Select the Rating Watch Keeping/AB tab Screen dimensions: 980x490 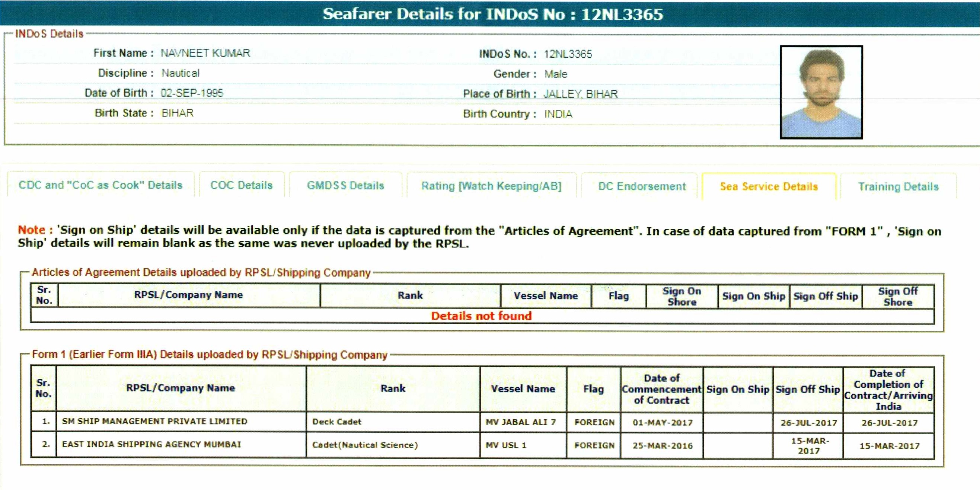click(x=491, y=186)
